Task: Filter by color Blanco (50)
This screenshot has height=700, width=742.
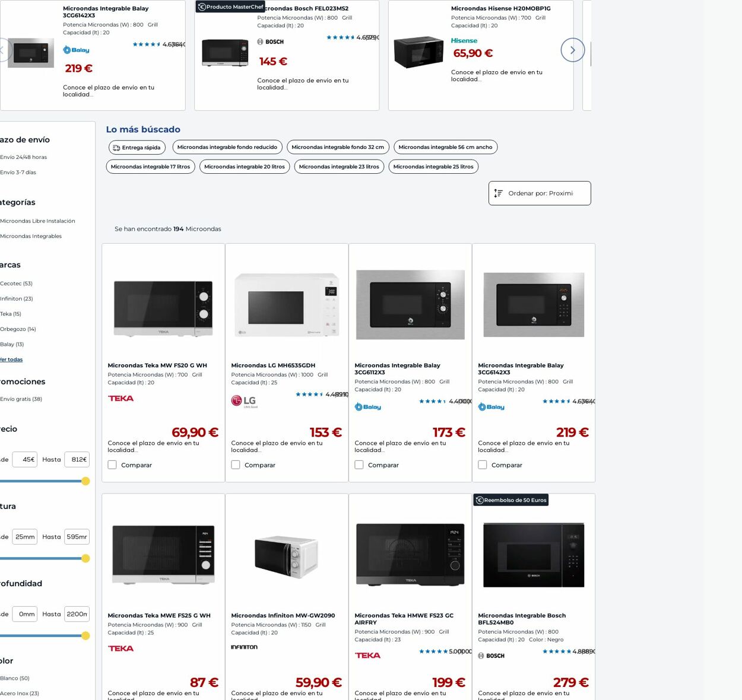Action: pyautogui.click(x=15, y=678)
